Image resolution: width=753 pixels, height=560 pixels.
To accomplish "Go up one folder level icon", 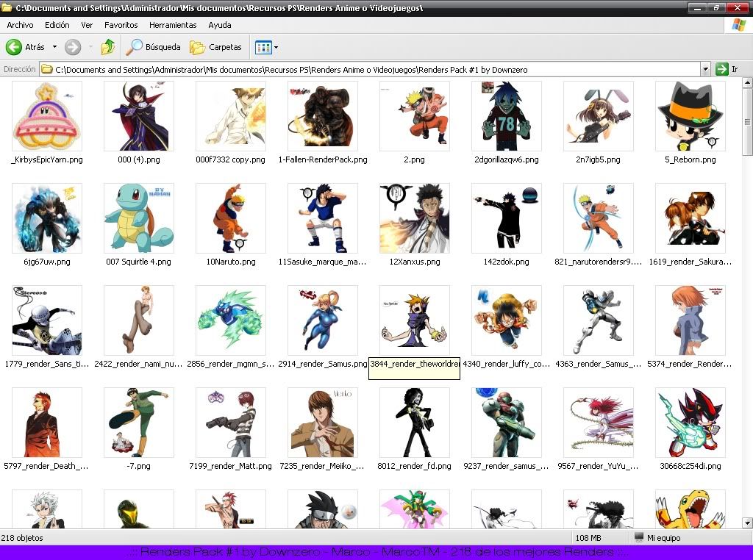I will point(108,47).
